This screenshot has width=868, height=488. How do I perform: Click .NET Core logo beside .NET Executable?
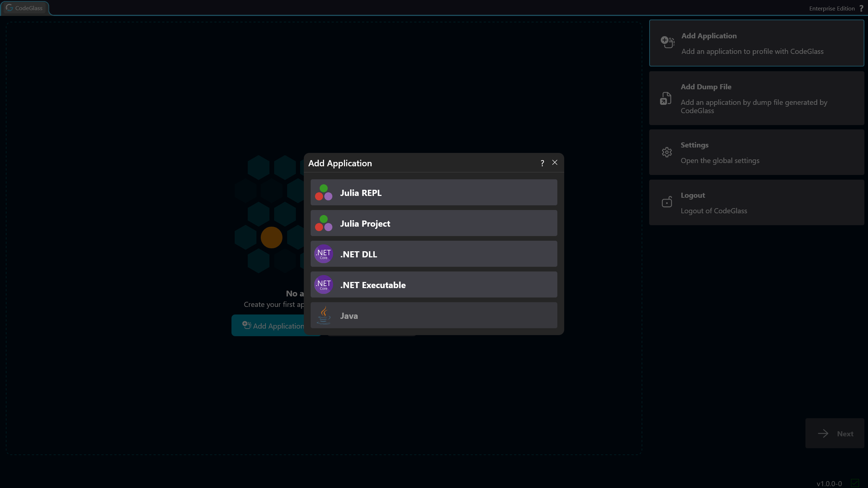[324, 284]
